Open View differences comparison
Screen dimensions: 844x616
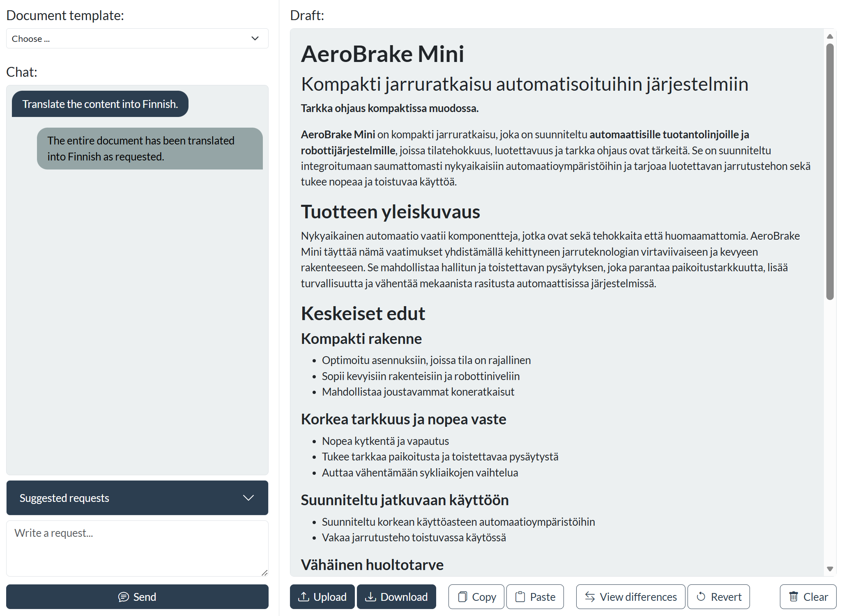point(630,596)
